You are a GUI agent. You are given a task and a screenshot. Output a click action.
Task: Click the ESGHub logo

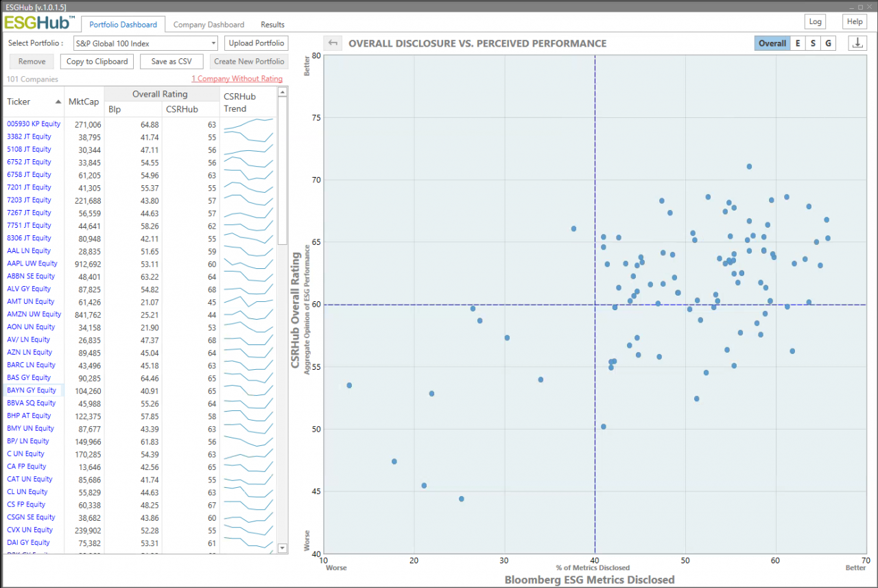(39, 23)
